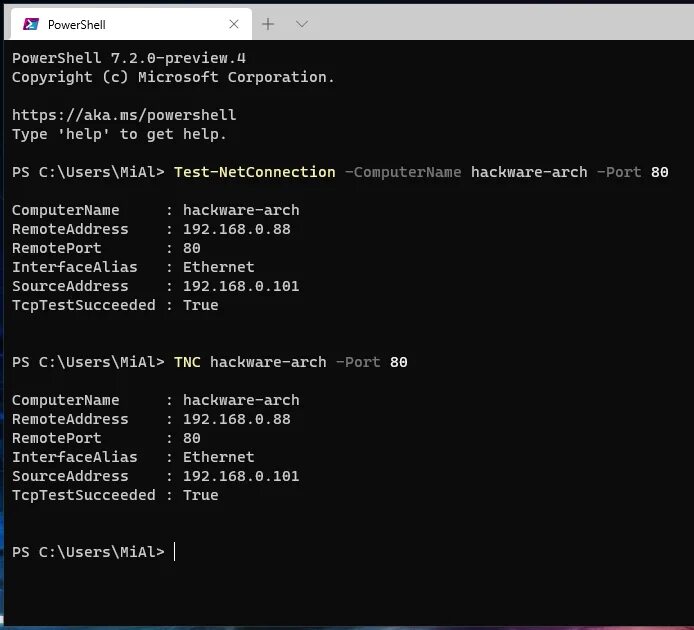Viewport: 694px width, 630px height.
Task: Click second output RemotePort 80 value
Action: (x=192, y=438)
